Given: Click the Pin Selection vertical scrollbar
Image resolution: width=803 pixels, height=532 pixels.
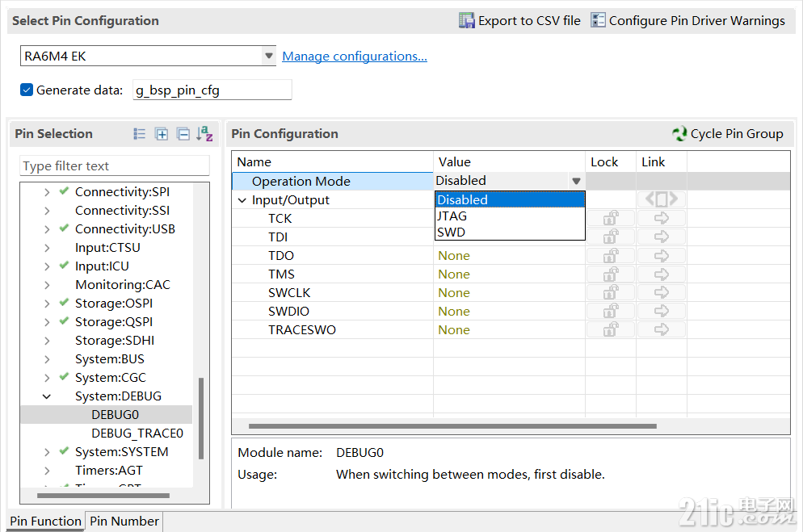Looking at the screenshot, I should [x=201, y=418].
